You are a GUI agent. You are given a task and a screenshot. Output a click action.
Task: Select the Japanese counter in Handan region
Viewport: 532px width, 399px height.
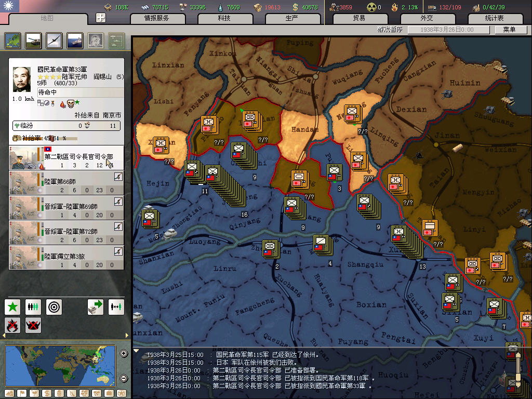click(x=300, y=180)
